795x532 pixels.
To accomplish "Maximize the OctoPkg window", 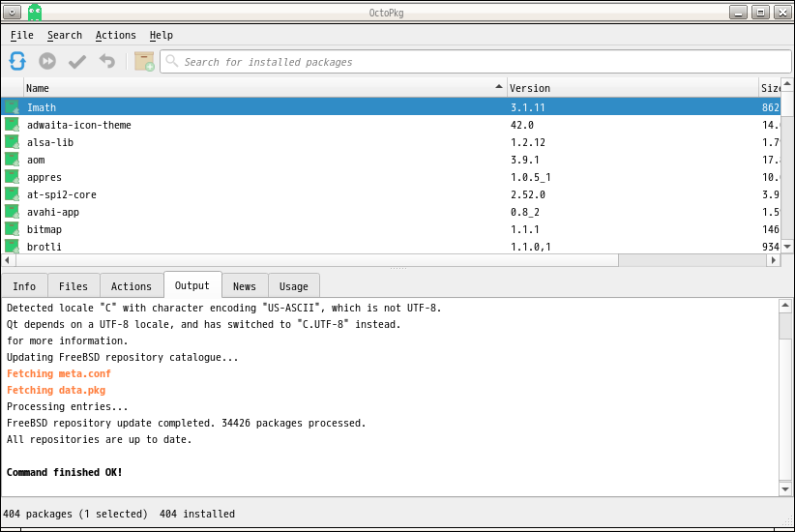I will [760, 13].
